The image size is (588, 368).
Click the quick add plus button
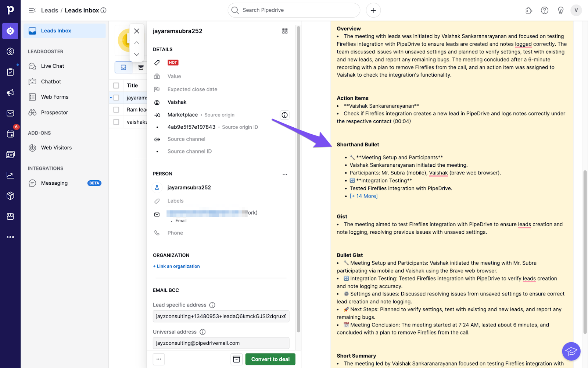point(373,10)
